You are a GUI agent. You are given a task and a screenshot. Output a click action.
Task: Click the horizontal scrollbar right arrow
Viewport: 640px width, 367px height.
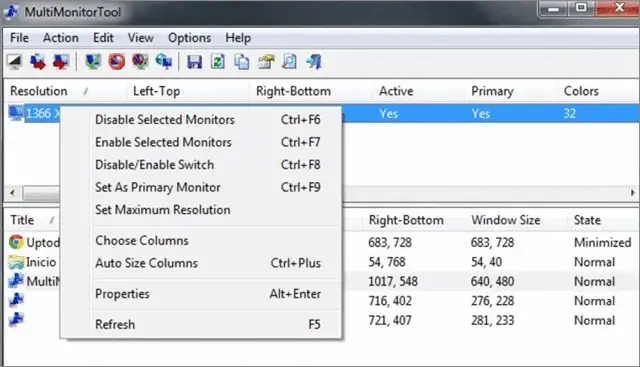pyautogui.click(x=632, y=193)
